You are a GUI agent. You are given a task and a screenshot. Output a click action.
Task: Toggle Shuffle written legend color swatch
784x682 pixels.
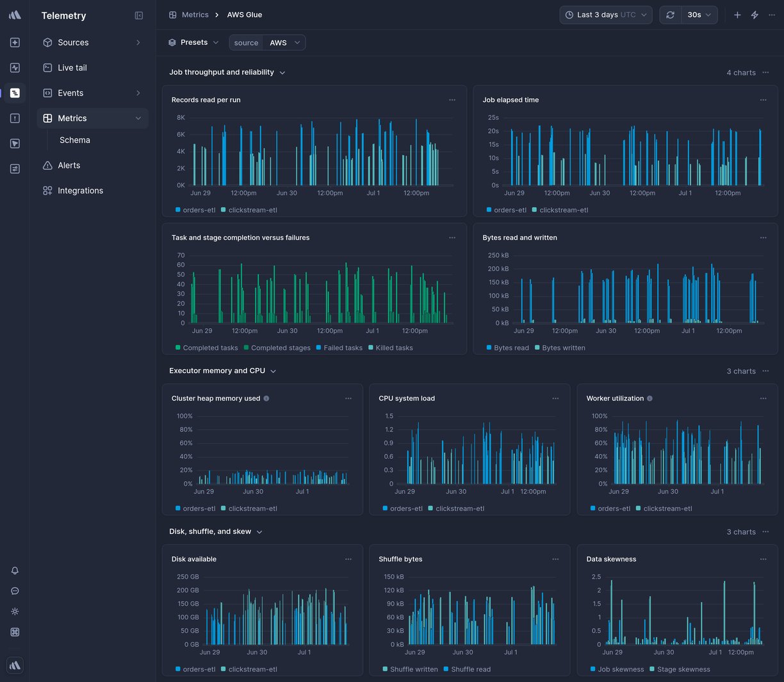[385, 669]
